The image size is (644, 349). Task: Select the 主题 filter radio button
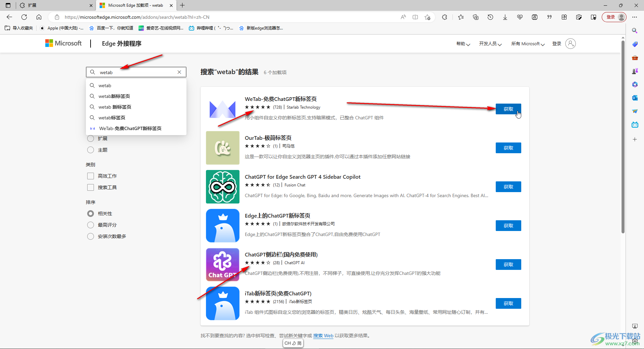91,150
